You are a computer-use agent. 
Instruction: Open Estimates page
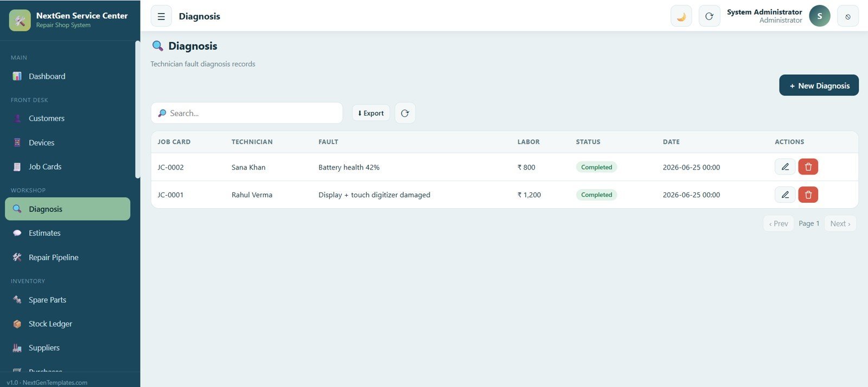coord(67,233)
